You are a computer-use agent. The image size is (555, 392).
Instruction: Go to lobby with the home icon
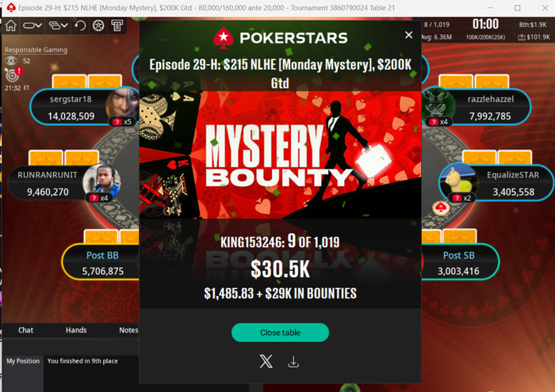(11, 25)
